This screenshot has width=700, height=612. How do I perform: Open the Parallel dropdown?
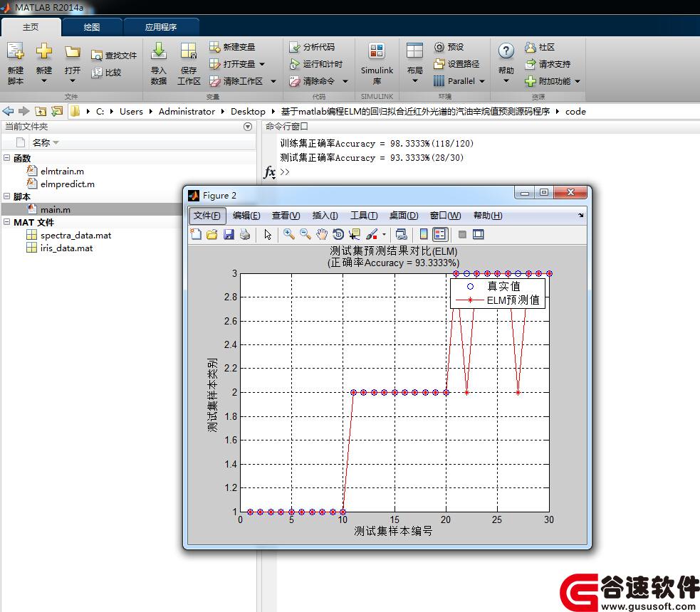point(481,81)
